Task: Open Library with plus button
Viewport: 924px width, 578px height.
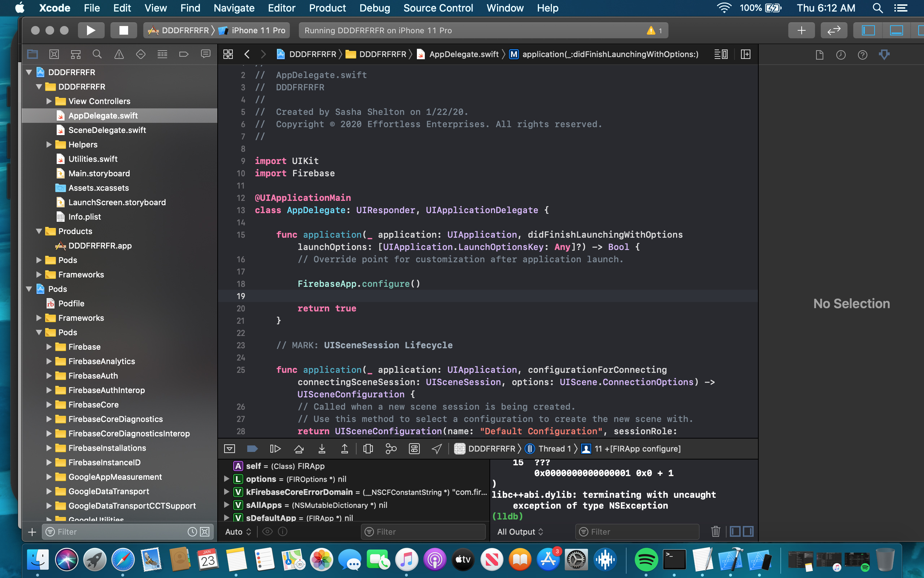Action: [x=801, y=30]
